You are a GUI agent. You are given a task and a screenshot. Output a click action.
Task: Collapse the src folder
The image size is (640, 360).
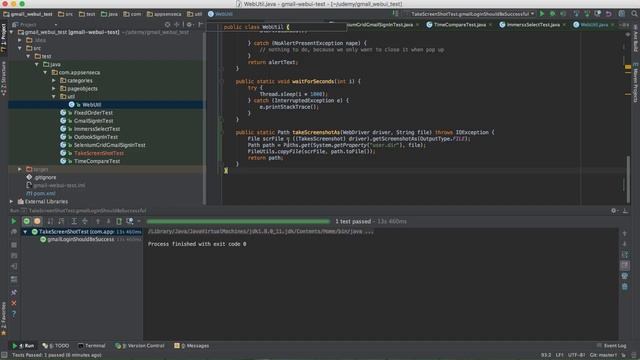[20, 48]
